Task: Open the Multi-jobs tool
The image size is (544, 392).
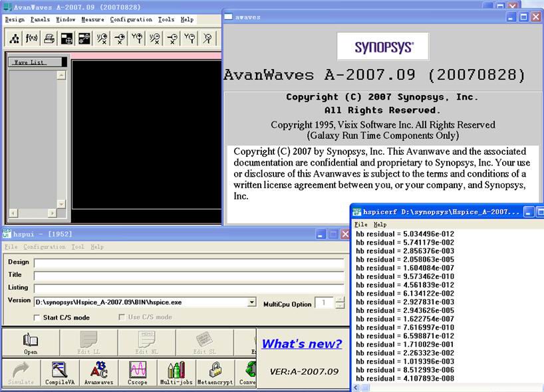Action: 176,373
